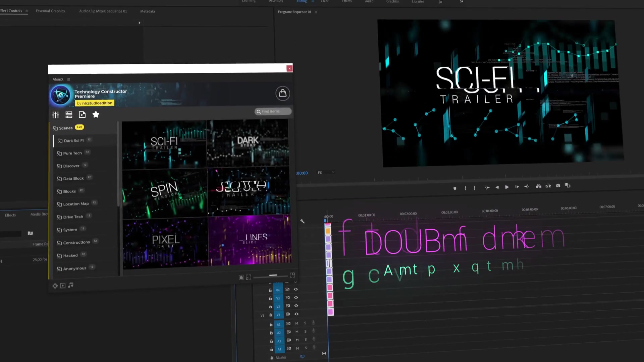This screenshot has height=362, width=644.
Task: Open the Pure Tech folder
Action: point(73,153)
